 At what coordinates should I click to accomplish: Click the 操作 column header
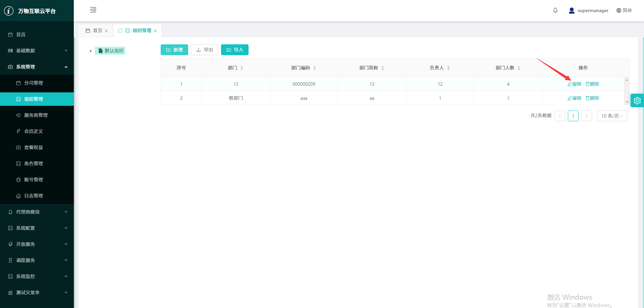pyautogui.click(x=583, y=68)
